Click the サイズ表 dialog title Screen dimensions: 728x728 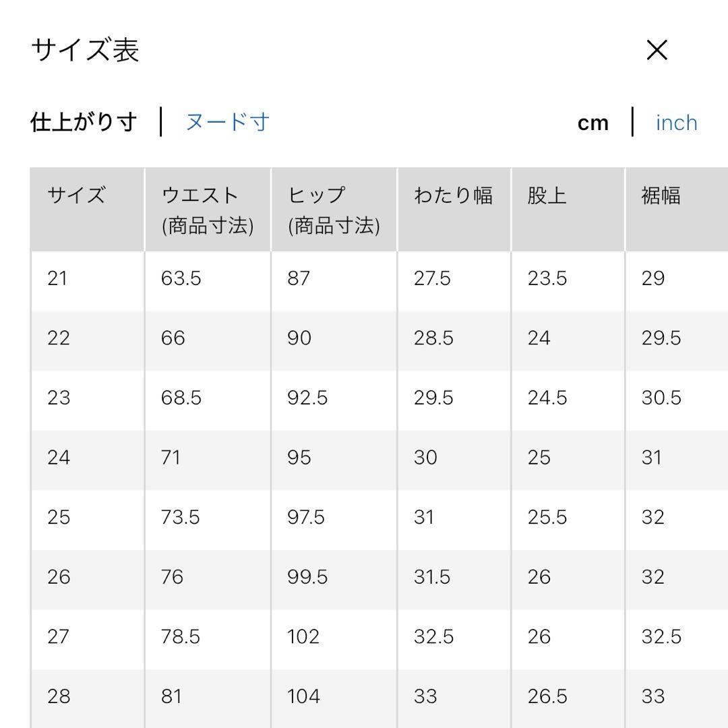[x=85, y=50]
